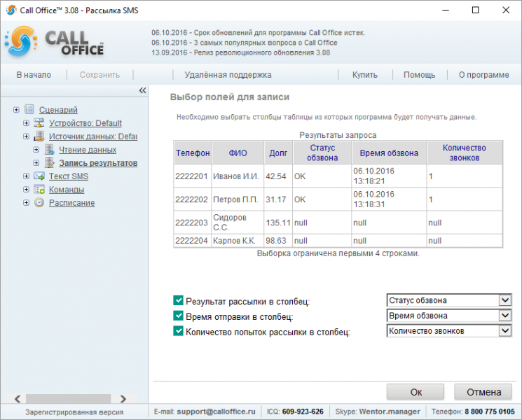Open news 3 самых популярных вопроса
Screen dimensions: 522x420
pos(245,43)
